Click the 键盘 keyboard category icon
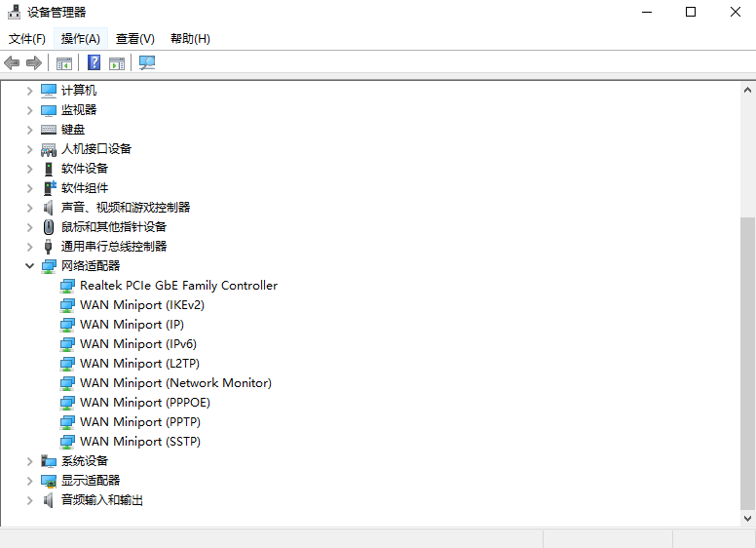This screenshot has width=756, height=548. coord(49,130)
